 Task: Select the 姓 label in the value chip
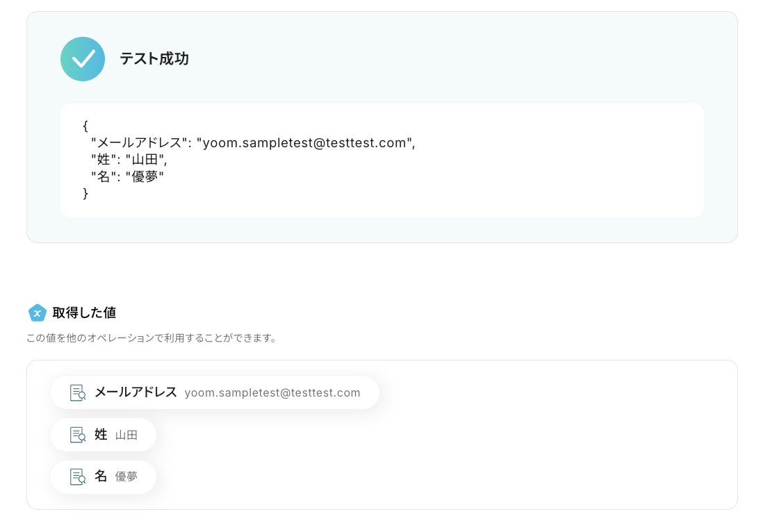pyautogui.click(x=101, y=435)
